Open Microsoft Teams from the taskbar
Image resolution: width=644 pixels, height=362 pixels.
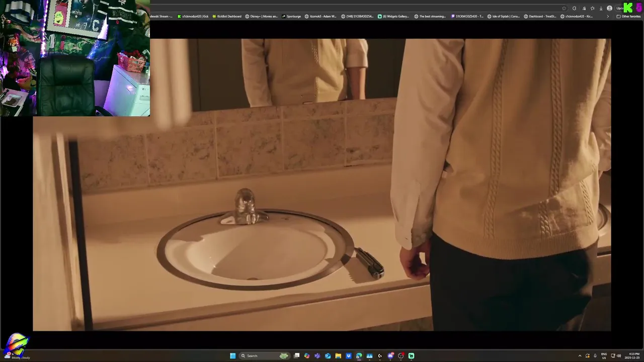pos(317,356)
